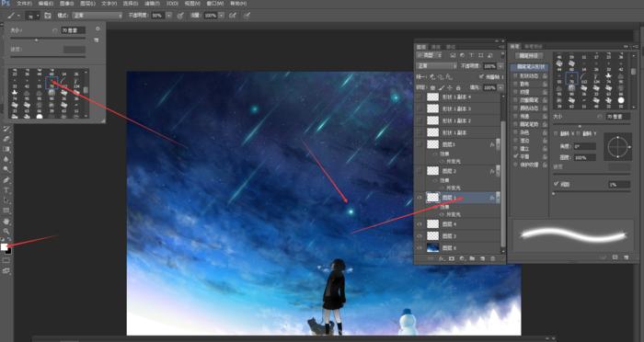Click pressure-for-size icon at options bar end

247,16
